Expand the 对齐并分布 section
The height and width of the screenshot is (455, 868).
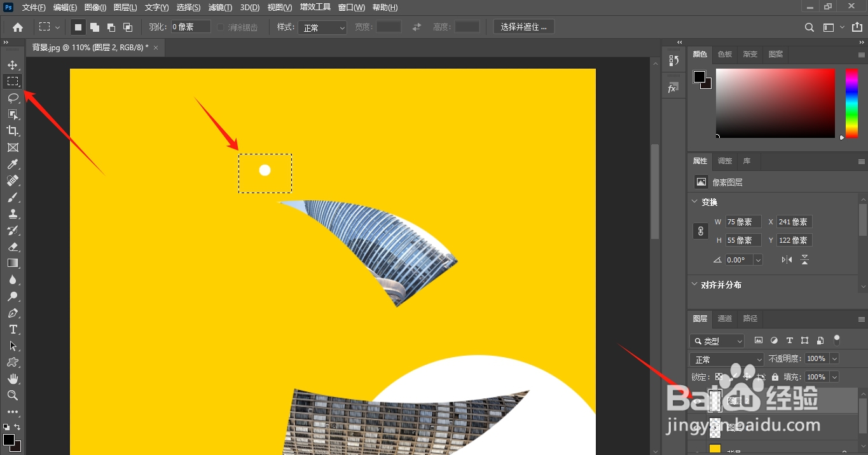coord(694,285)
